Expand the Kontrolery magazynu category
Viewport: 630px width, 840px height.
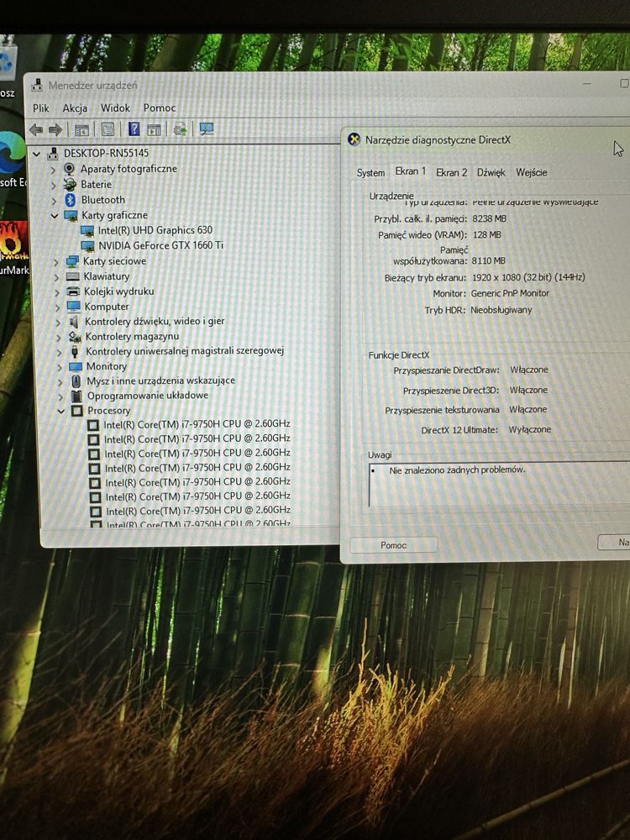coord(59,338)
